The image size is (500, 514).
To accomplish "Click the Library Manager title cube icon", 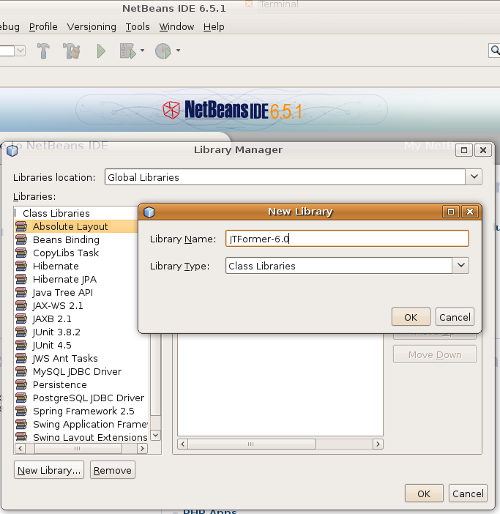I will pyautogui.click(x=12, y=151).
